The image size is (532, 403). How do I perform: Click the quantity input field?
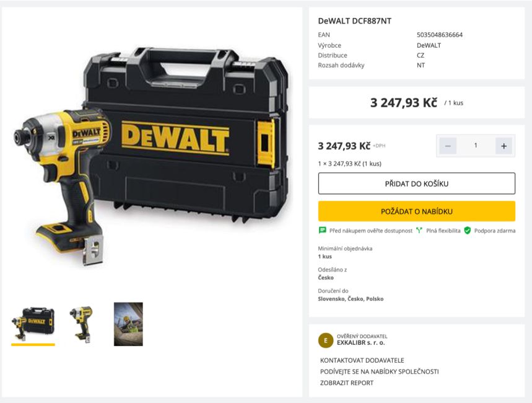click(x=476, y=146)
